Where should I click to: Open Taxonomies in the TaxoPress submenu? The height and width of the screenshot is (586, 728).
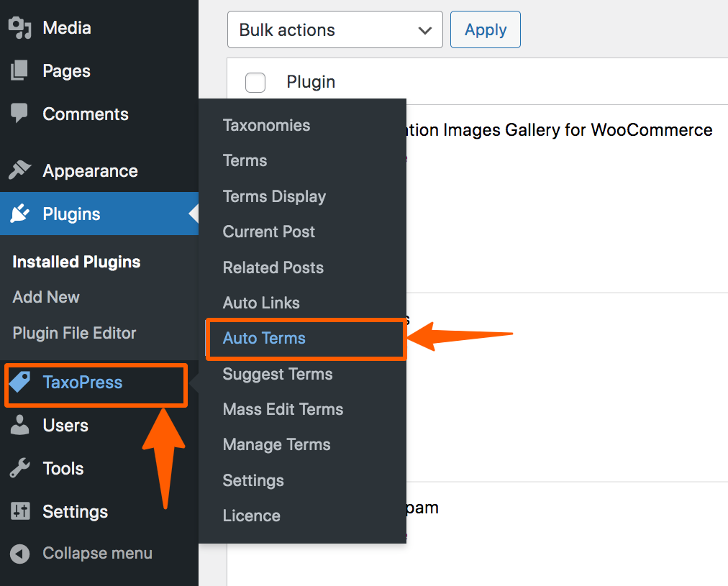(266, 125)
